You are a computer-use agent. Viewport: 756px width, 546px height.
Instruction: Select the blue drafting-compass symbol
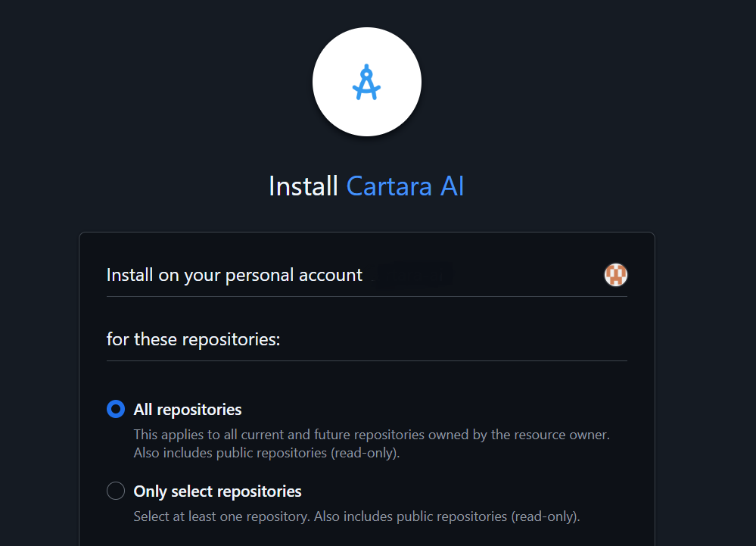pos(367,82)
